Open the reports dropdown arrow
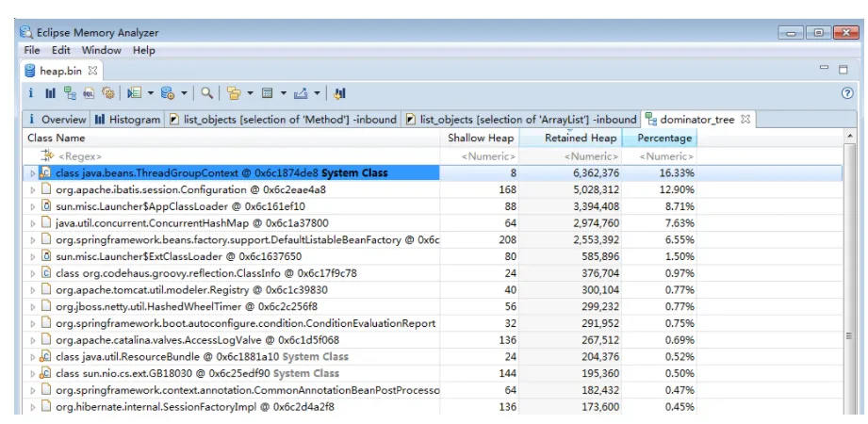868x424 pixels. pyautogui.click(x=150, y=93)
